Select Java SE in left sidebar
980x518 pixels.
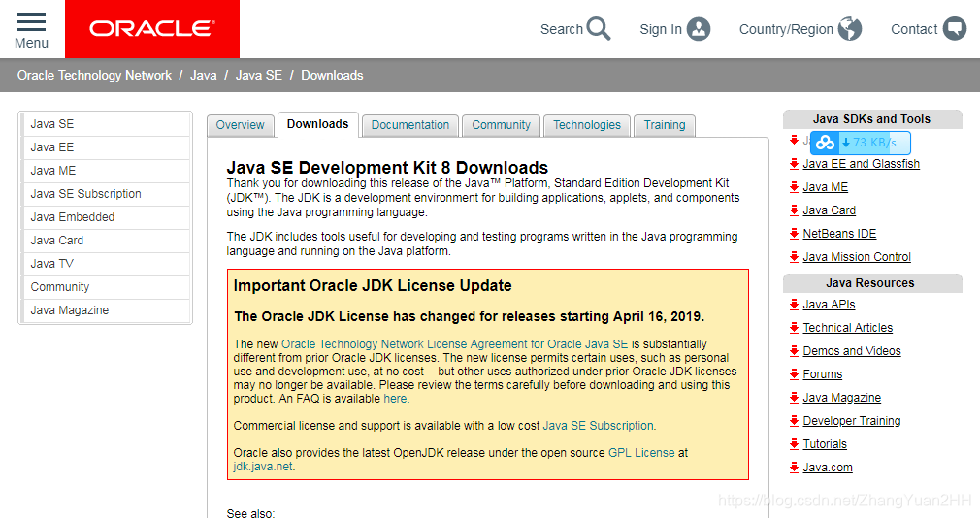(107, 124)
